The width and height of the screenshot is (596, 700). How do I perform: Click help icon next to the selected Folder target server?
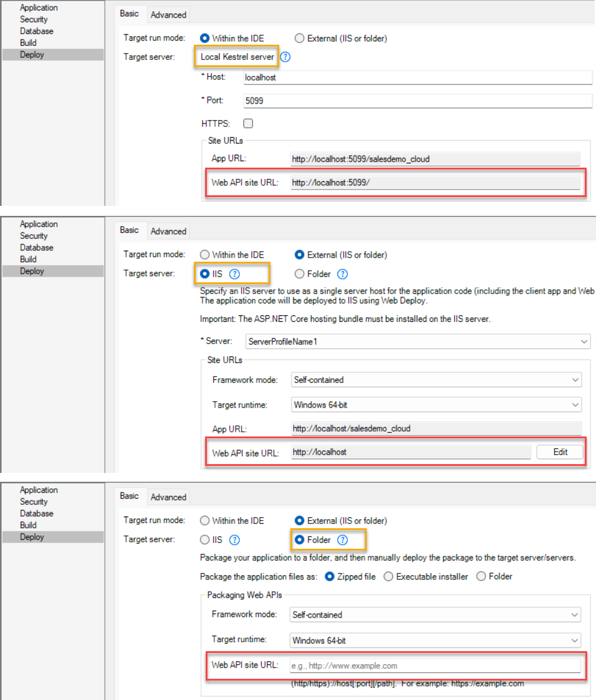pyautogui.click(x=343, y=540)
